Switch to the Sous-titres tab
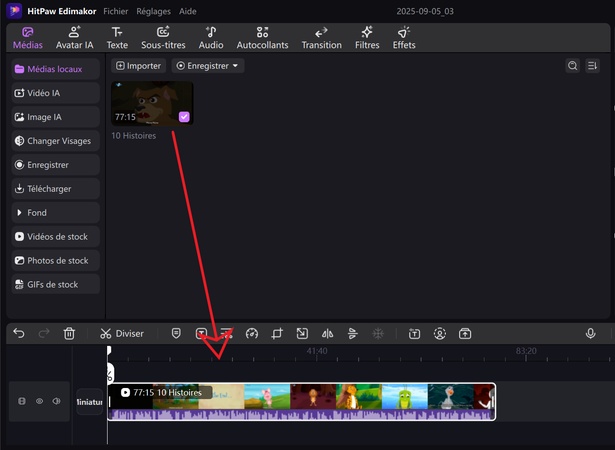The height and width of the screenshot is (450, 615). point(163,38)
